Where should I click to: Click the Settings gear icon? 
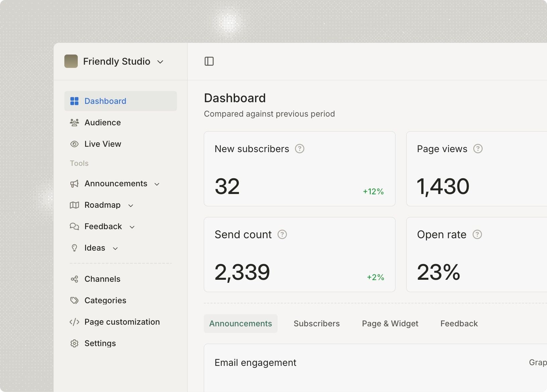[x=74, y=343]
